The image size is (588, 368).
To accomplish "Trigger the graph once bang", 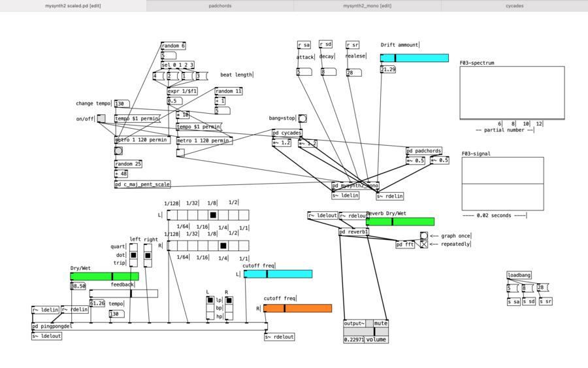I will click(x=424, y=236).
